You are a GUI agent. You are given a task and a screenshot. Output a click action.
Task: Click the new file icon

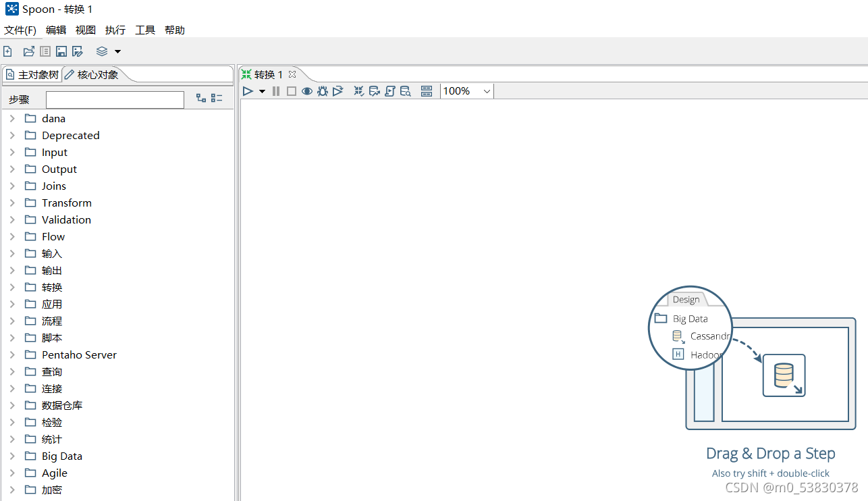[7, 51]
